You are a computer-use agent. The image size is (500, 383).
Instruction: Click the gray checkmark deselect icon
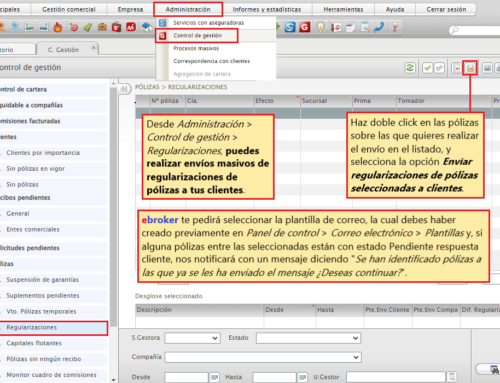click(439, 68)
